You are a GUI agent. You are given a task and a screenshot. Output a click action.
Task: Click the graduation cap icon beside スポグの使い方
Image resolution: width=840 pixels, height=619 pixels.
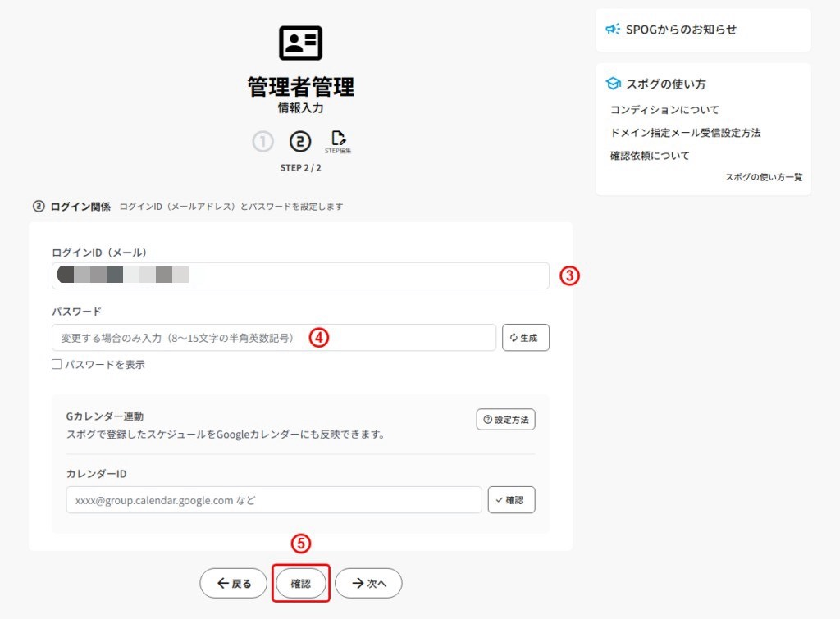[x=613, y=84]
